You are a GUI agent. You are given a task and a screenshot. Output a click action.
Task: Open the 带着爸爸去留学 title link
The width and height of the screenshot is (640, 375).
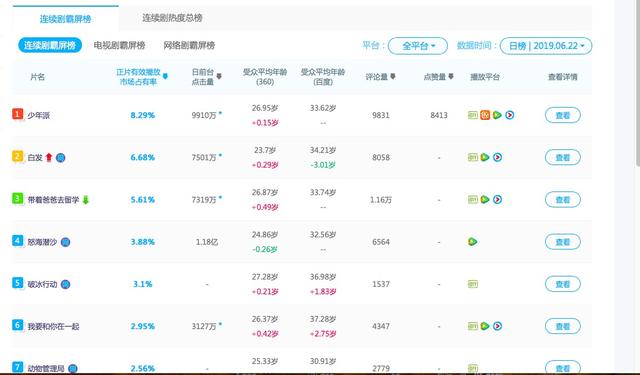[x=53, y=200]
